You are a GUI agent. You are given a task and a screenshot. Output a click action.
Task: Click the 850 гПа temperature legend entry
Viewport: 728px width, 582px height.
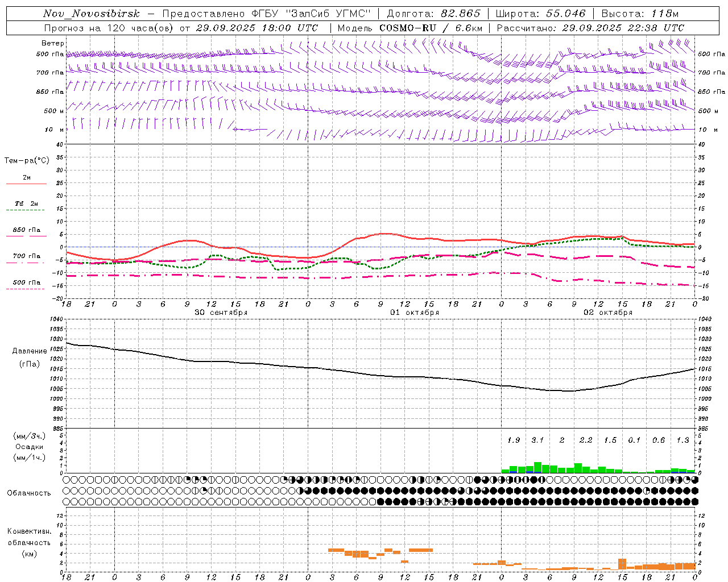[27, 230]
